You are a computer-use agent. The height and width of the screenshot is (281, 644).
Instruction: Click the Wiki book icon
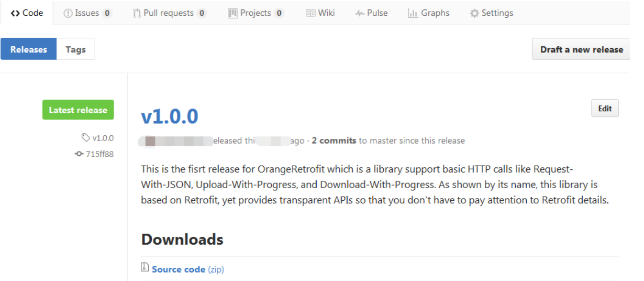point(310,14)
